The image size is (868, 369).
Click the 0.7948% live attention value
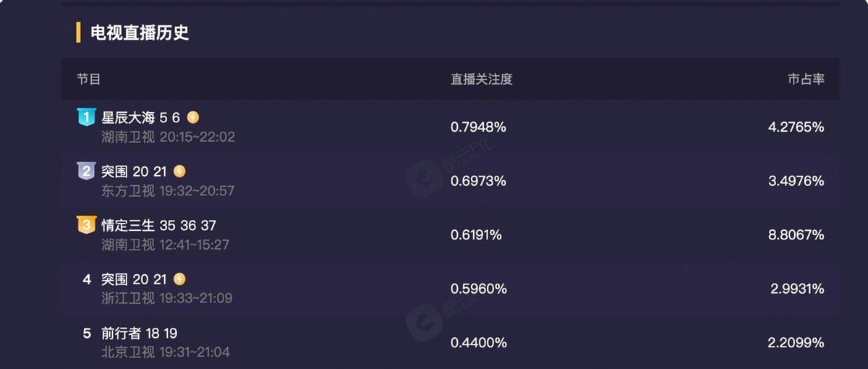[478, 127]
